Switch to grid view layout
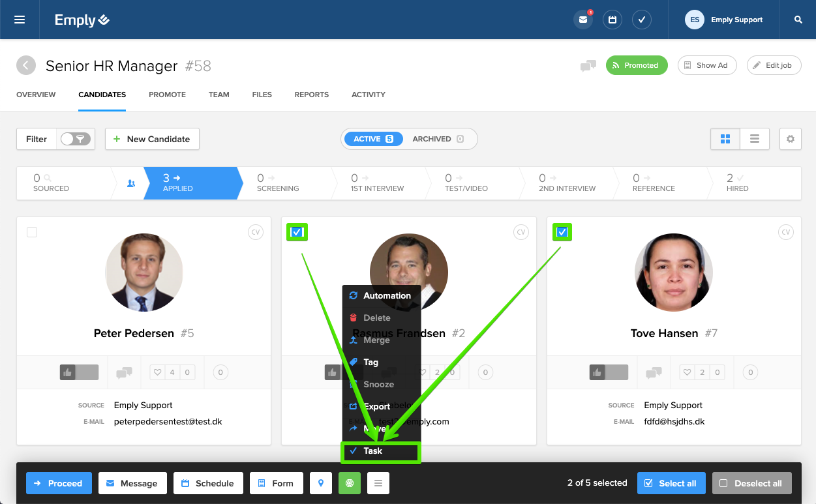The height and width of the screenshot is (504, 816). click(x=725, y=139)
